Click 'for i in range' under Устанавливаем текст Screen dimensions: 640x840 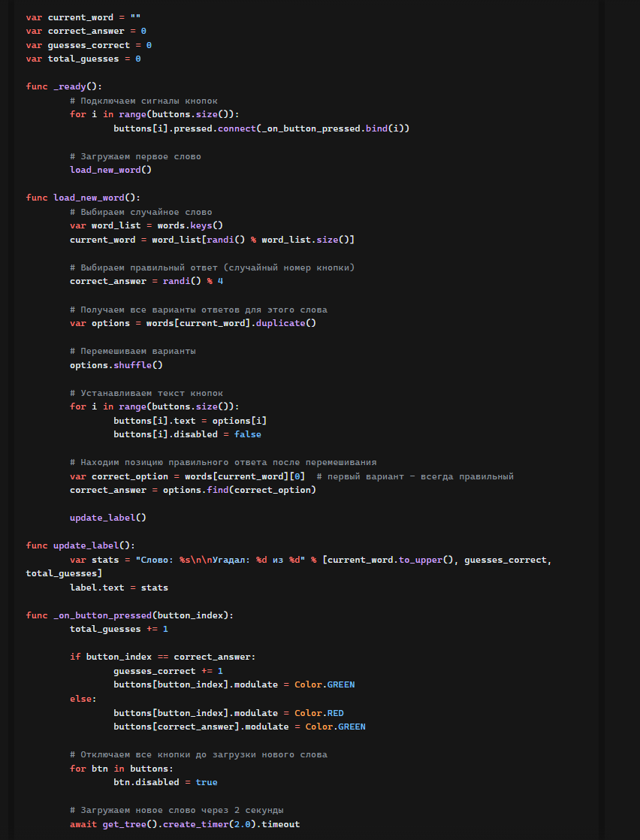(x=155, y=407)
